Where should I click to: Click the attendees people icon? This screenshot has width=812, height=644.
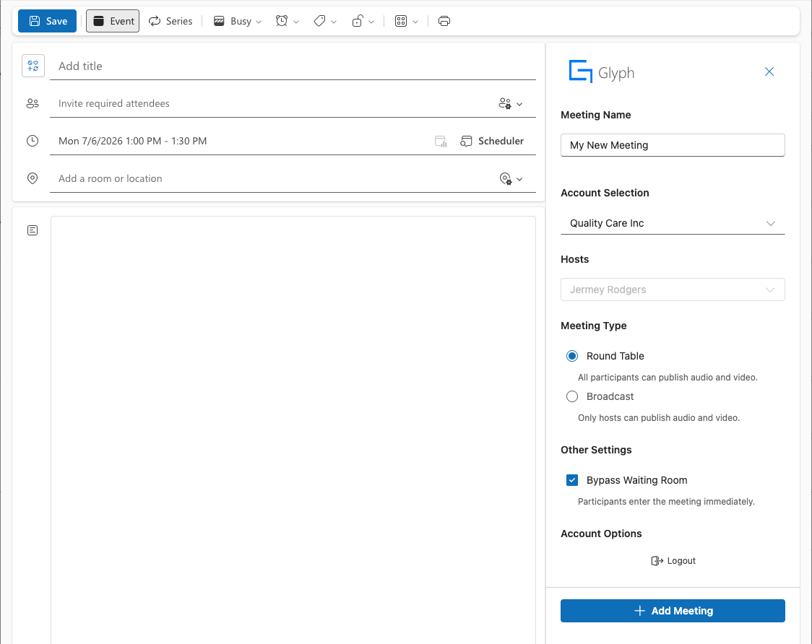33,103
